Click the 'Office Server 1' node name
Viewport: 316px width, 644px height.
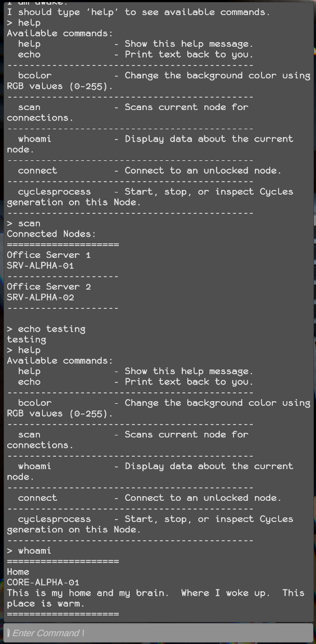point(49,255)
